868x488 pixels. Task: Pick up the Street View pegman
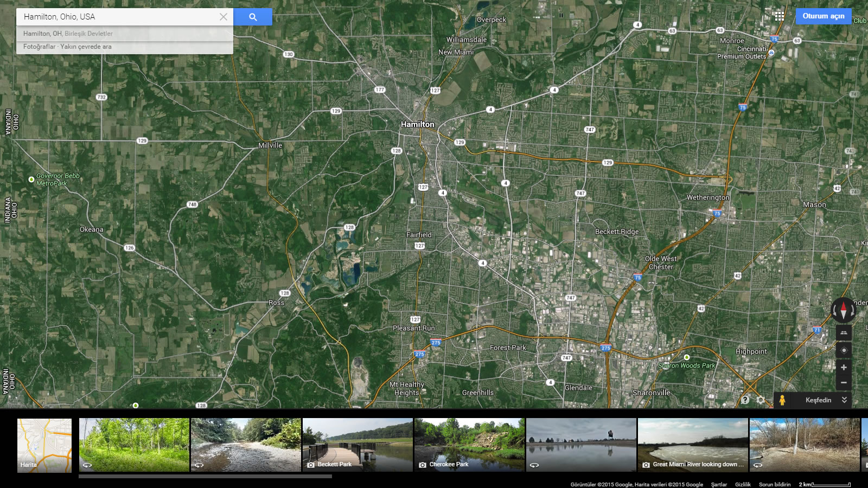point(782,400)
